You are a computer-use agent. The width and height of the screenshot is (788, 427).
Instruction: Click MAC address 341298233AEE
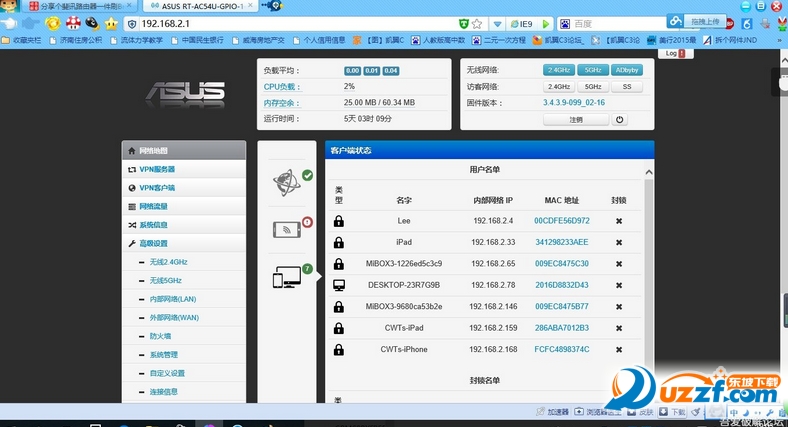[562, 242]
